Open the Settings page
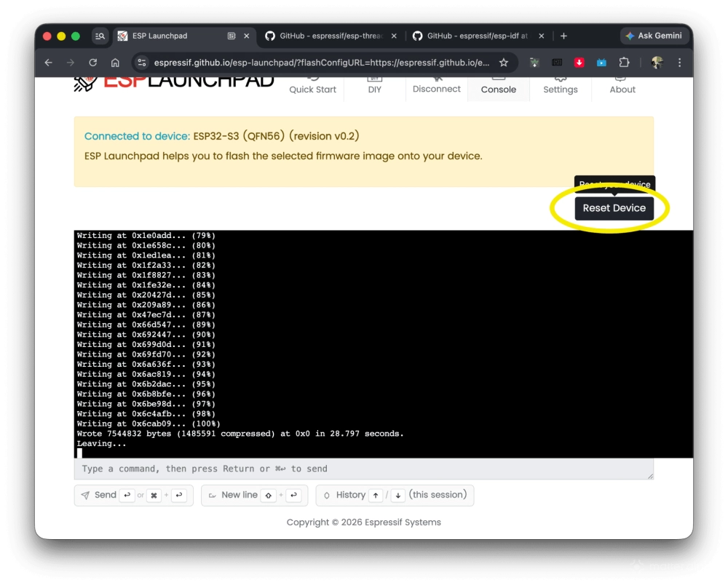 (561, 89)
